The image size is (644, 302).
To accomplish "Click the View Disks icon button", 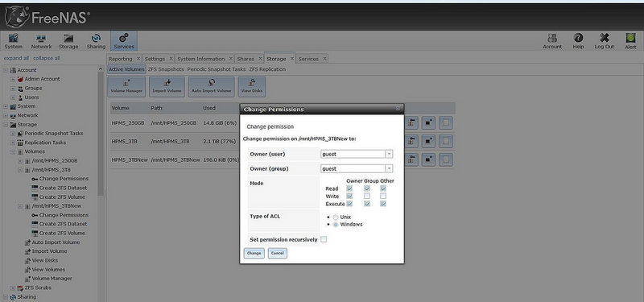I will [251, 86].
